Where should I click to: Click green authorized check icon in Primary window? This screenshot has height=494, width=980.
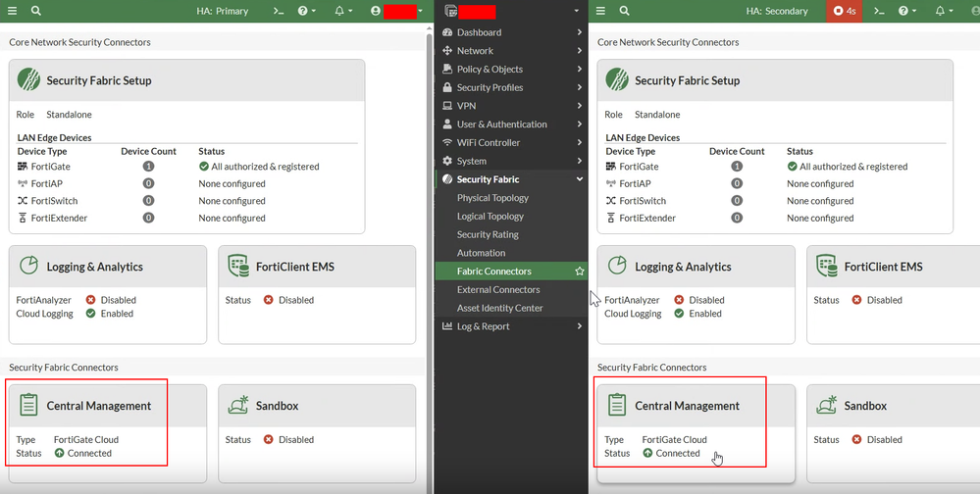204,167
